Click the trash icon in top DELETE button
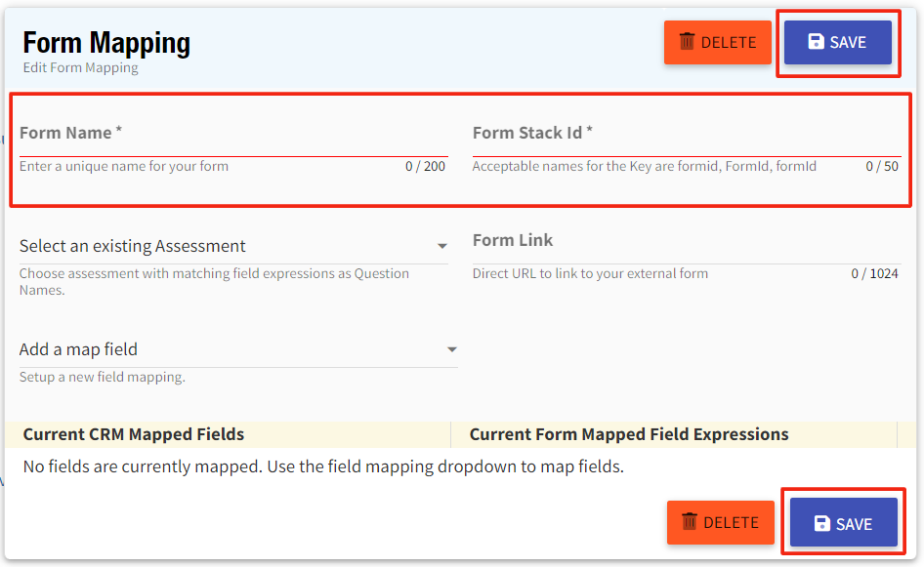The image size is (924, 567). 688,42
